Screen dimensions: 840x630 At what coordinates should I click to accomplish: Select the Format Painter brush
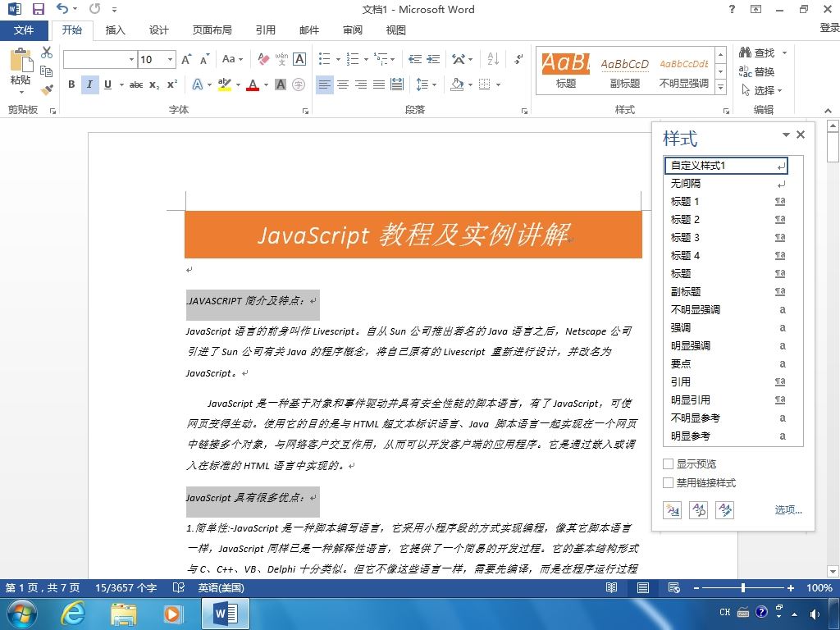coord(47,89)
